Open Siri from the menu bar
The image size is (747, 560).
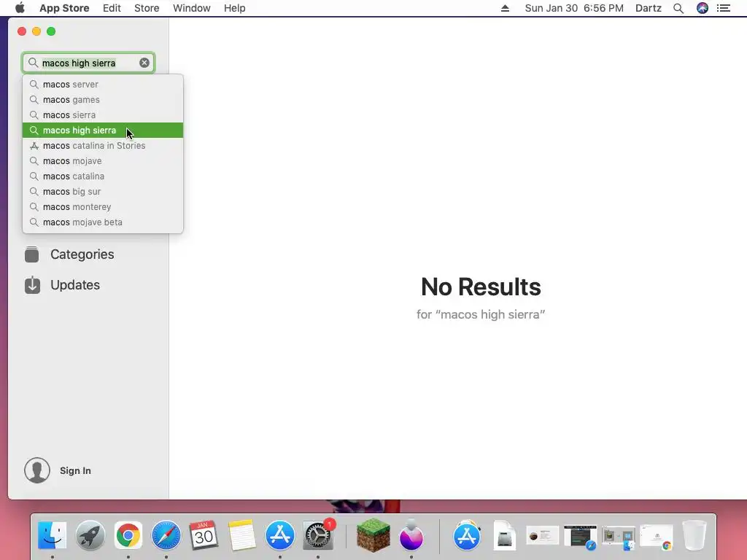click(x=703, y=8)
